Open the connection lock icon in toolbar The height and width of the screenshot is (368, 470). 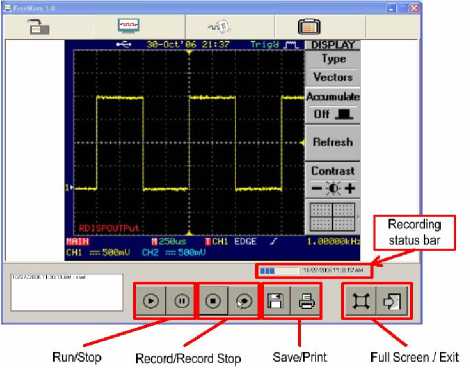(39, 27)
